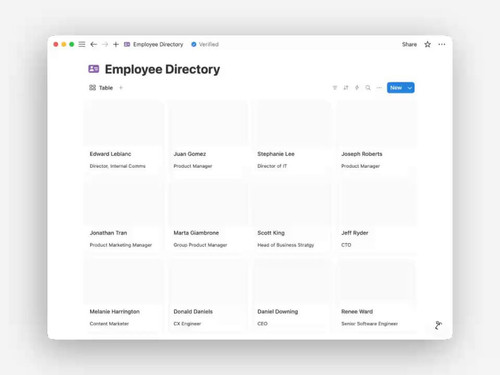
Task: Click the name Donald Daniels
Action: 193,312
